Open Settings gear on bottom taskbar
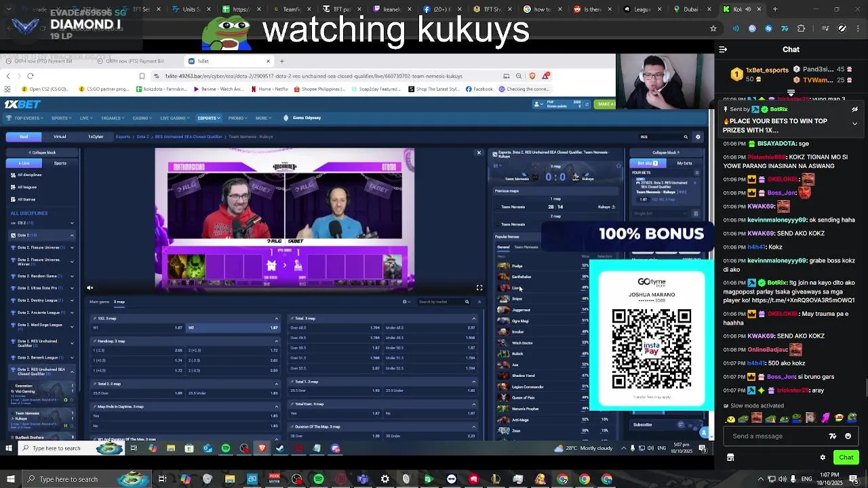 (384, 479)
